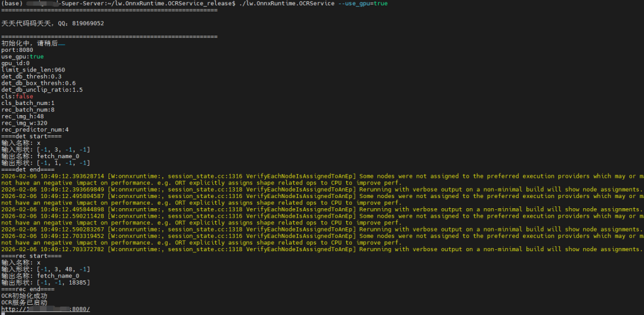Click 'rec_predictor_num:4' line

click(35, 129)
